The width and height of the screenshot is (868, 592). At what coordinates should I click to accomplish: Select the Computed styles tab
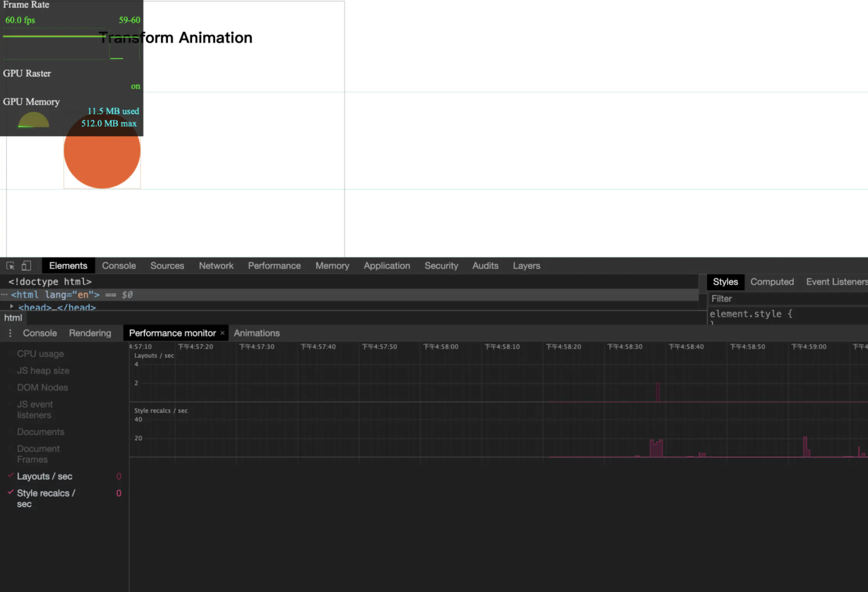click(x=772, y=282)
